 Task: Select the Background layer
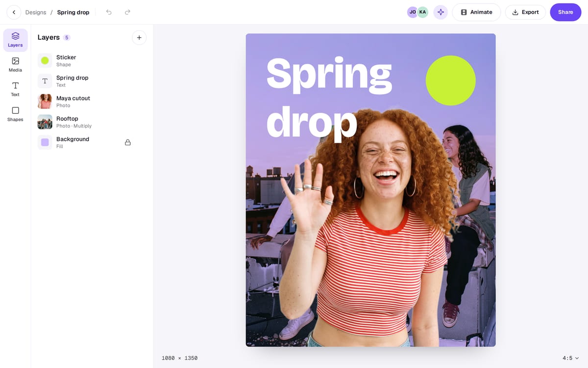tap(91, 142)
